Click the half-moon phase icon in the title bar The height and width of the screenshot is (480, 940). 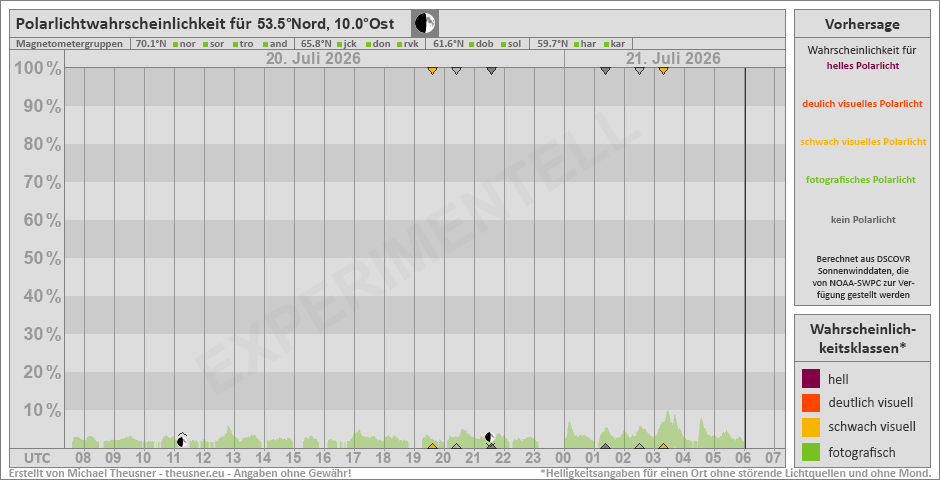(425, 24)
